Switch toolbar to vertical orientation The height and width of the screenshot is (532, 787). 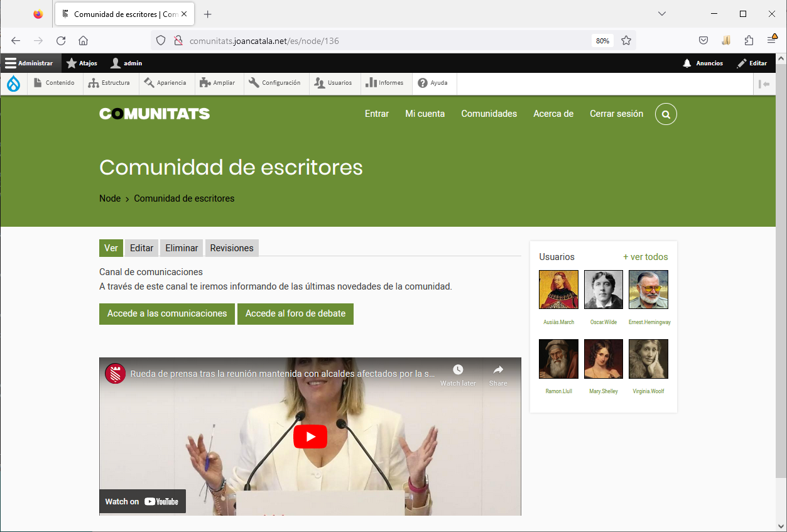(x=764, y=84)
